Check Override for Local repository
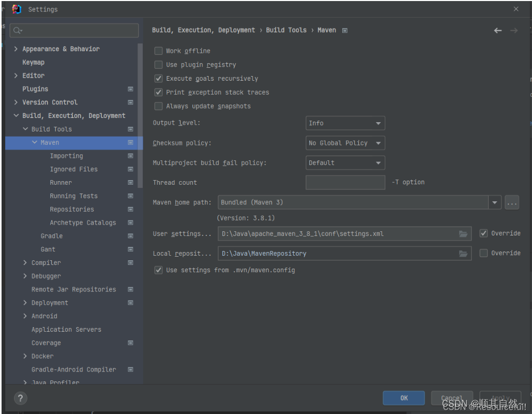Screen dimensions: 532x414 483,253
